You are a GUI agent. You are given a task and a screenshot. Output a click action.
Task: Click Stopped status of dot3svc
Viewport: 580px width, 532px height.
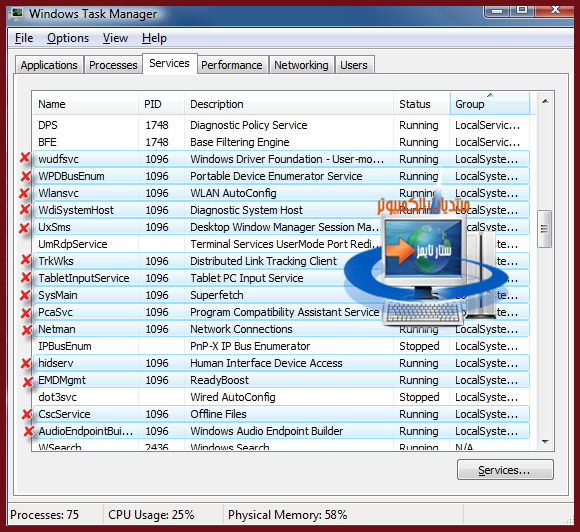click(419, 397)
